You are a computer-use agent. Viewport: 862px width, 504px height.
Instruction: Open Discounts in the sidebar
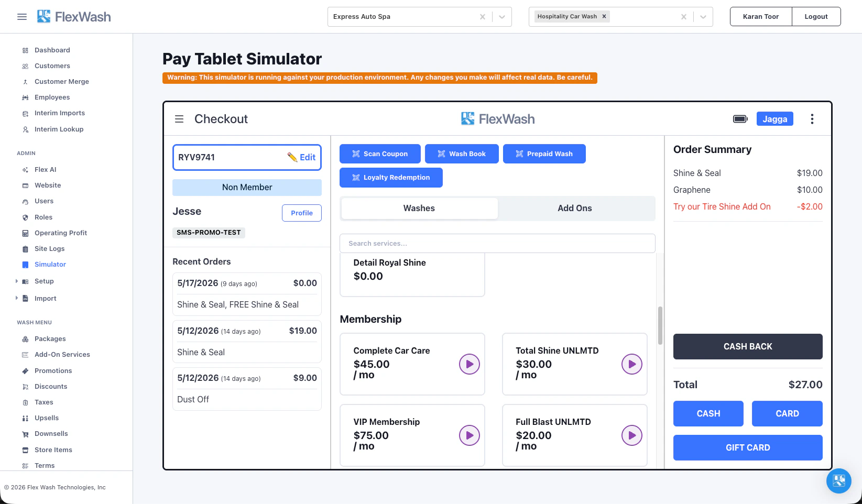tap(51, 387)
